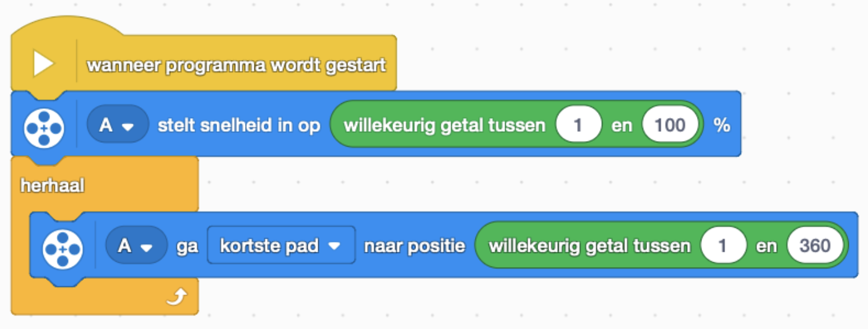
Task: Select the green 'willekeurig getal tussen' block for position
Action: pos(662,246)
